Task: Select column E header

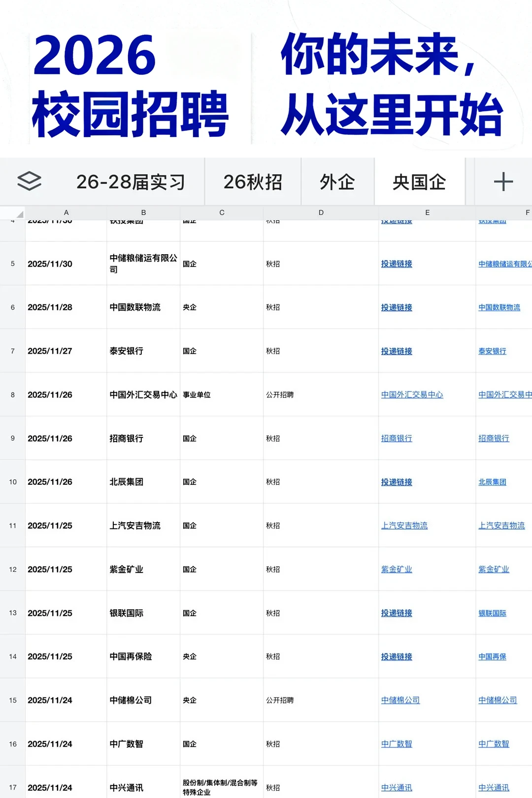Action: tap(427, 213)
